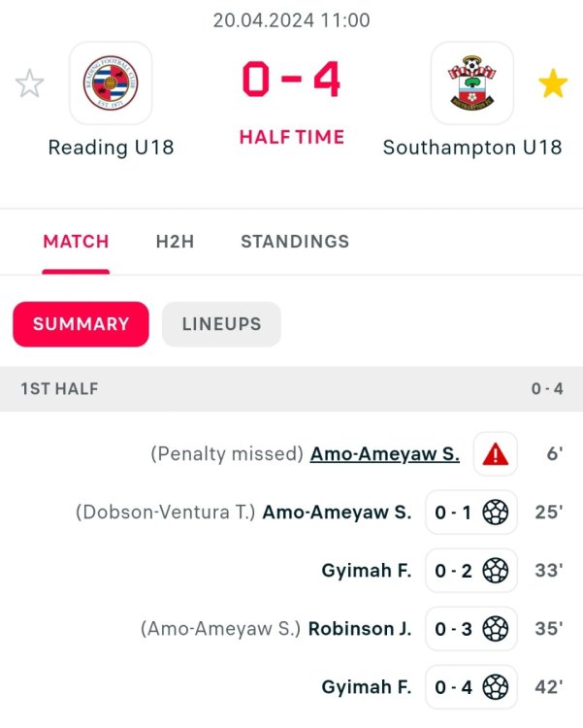Switch to the H2H tab

tap(175, 242)
